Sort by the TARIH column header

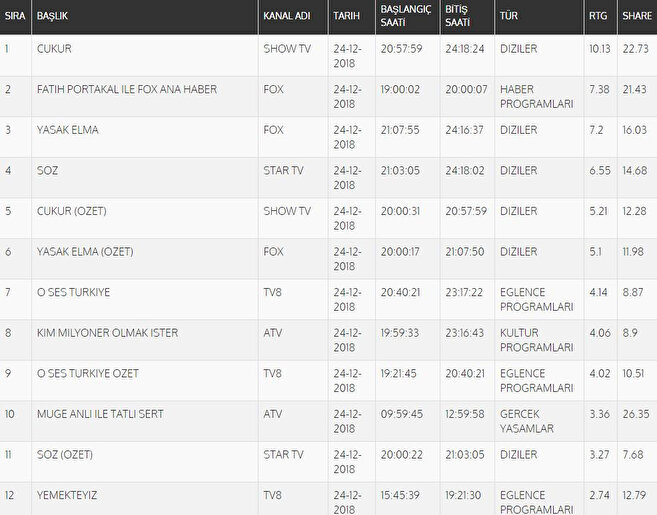(x=347, y=18)
